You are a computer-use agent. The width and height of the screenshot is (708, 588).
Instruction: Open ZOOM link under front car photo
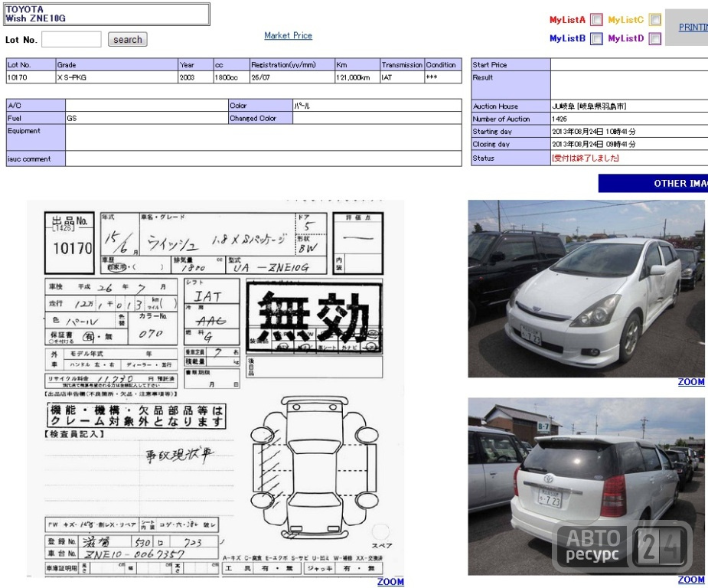(x=691, y=381)
